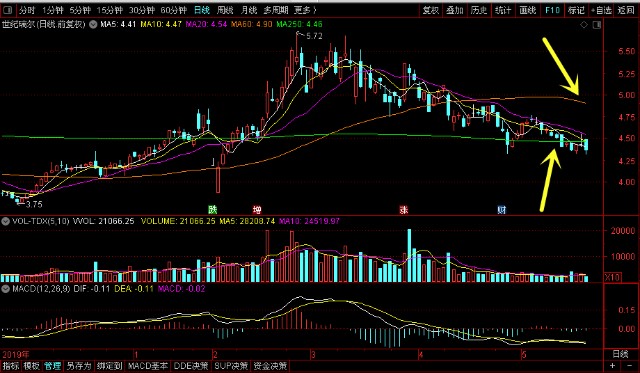Viewport: 640px width, 373px height.
Task: Open the MACD indicator dropdown circle
Action: pyautogui.click(x=5, y=289)
